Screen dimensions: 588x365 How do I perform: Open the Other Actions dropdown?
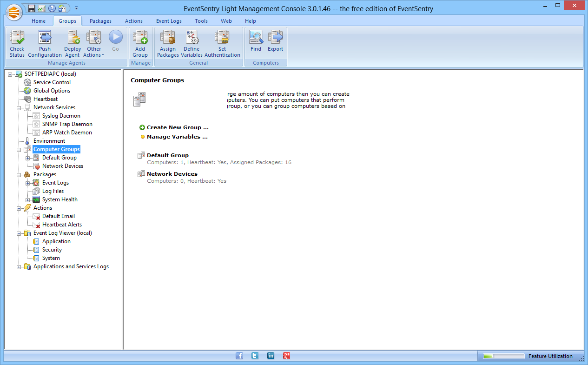pyautogui.click(x=94, y=44)
